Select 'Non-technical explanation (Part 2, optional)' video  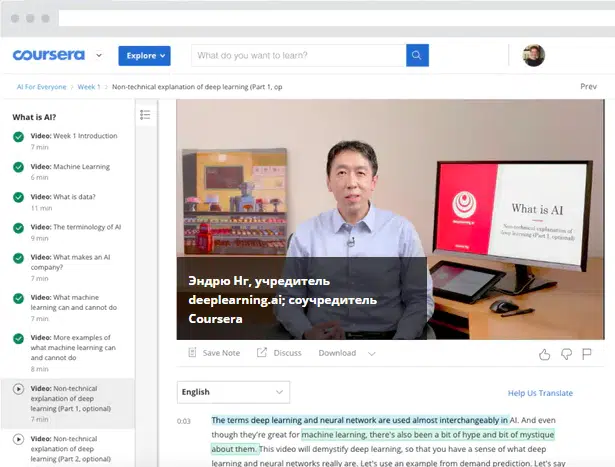(x=71, y=449)
